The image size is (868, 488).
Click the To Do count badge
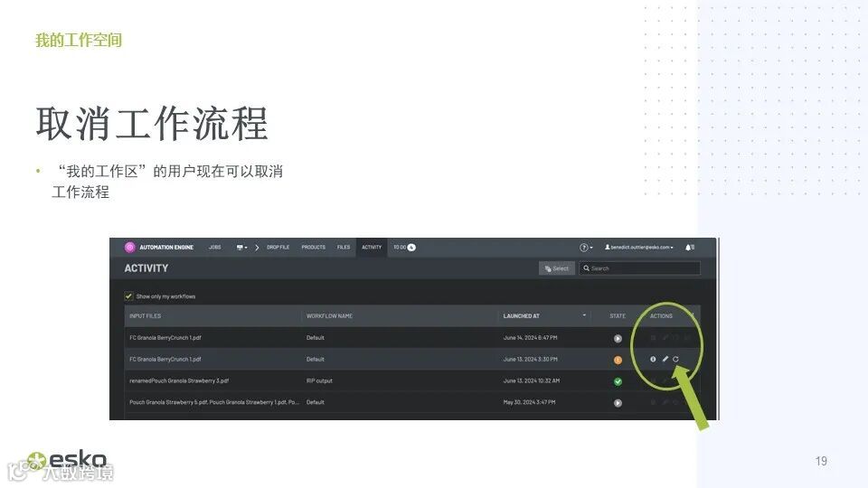click(x=412, y=248)
